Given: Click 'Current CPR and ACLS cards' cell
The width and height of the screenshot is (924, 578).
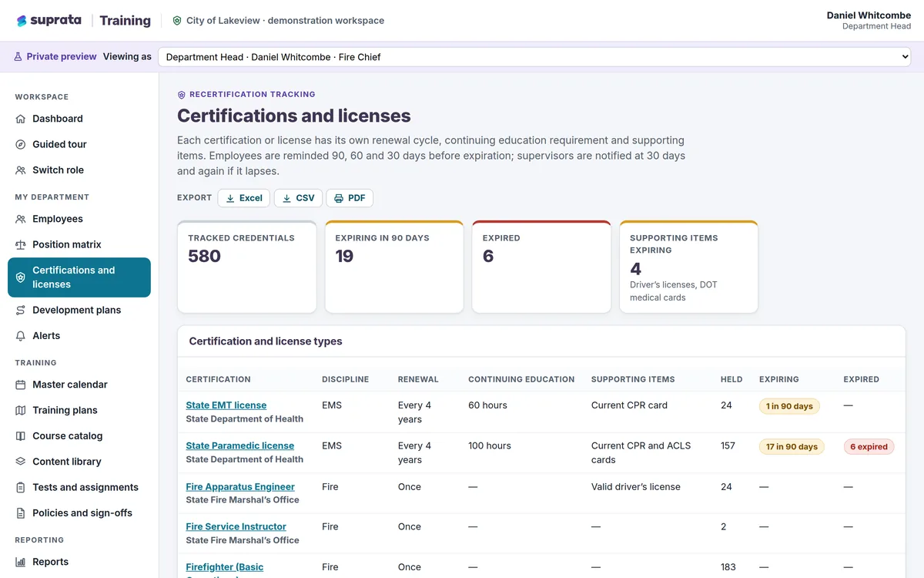Looking at the screenshot, I should (x=641, y=452).
